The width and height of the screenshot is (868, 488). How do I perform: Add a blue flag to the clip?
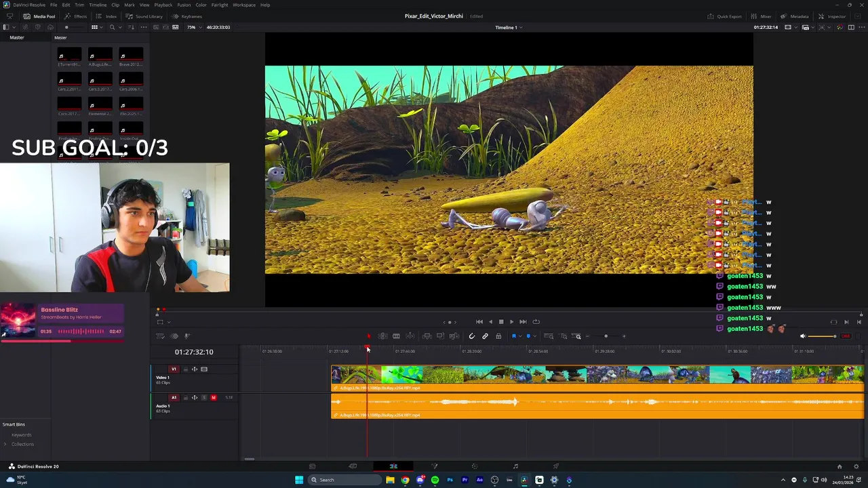tap(514, 336)
